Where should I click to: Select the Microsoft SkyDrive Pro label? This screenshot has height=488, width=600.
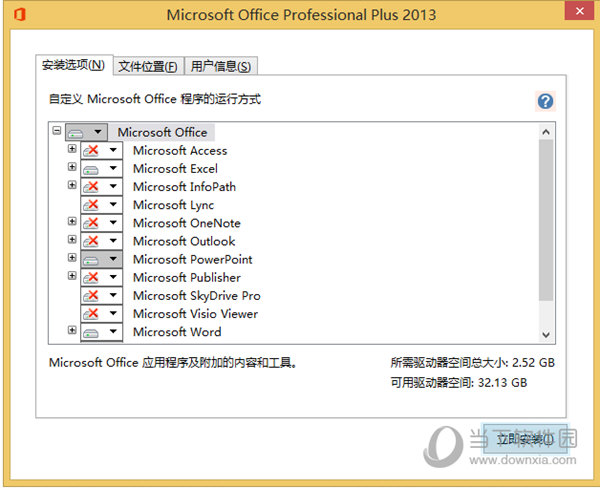pyautogui.click(x=197, y=296)
